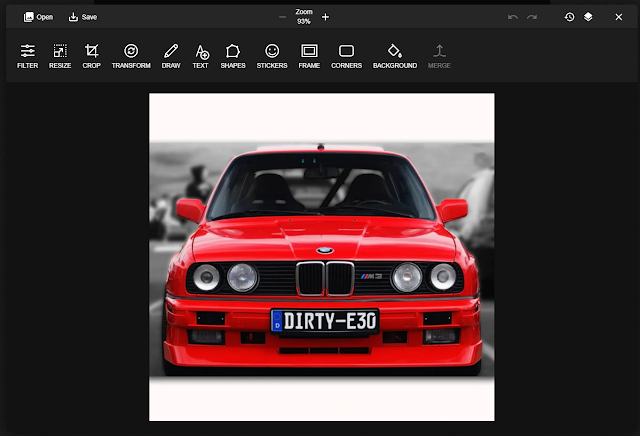Close the image editor
Image resolution: width=640 pixels, height=436 pixels.
(x=619, y=17)
